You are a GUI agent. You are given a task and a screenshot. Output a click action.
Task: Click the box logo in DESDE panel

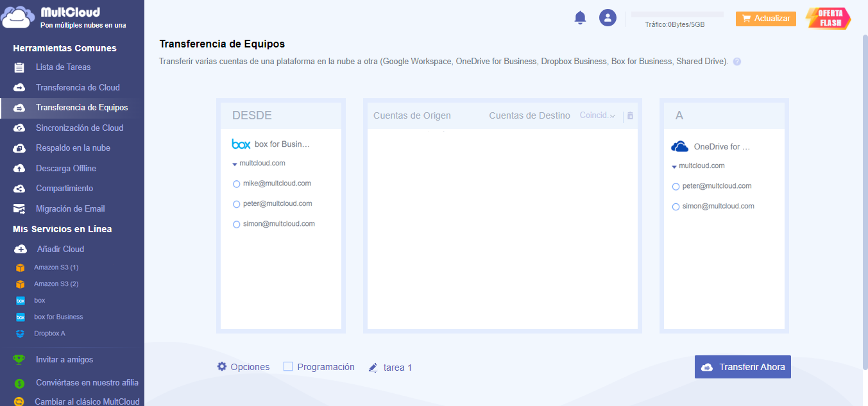point(241,144)
